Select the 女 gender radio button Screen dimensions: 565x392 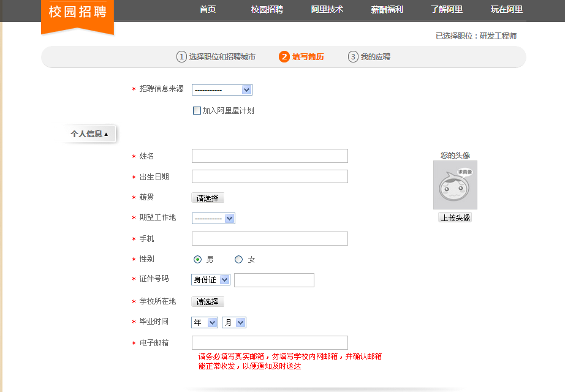click(238, 260)
